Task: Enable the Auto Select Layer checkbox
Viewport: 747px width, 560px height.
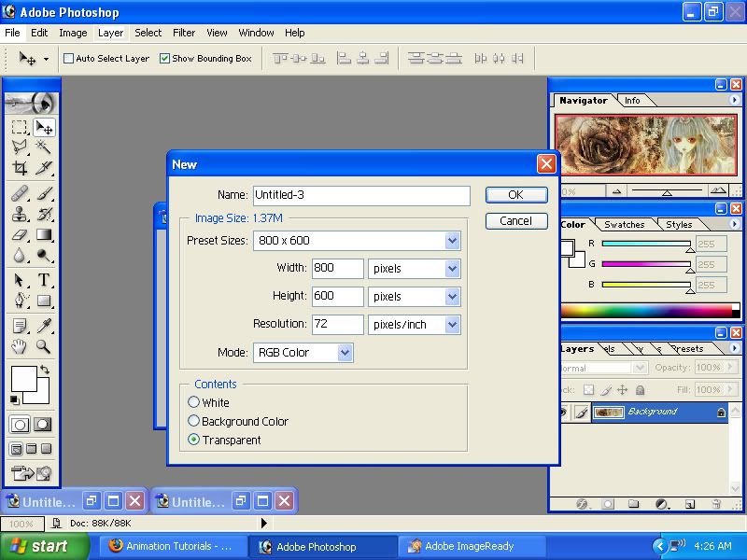Action: point(68,59)
